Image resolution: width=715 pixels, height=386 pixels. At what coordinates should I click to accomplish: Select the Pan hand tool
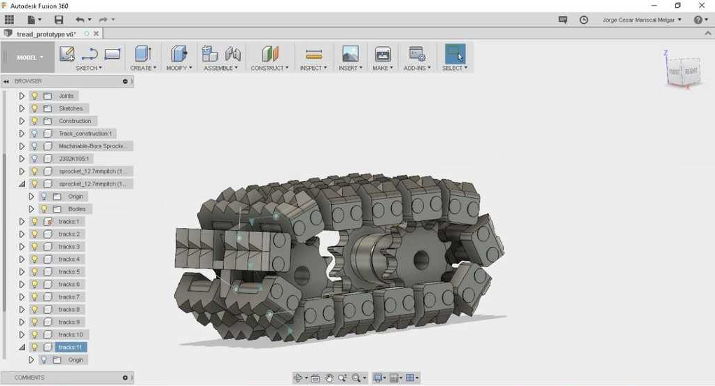point(329,378)
